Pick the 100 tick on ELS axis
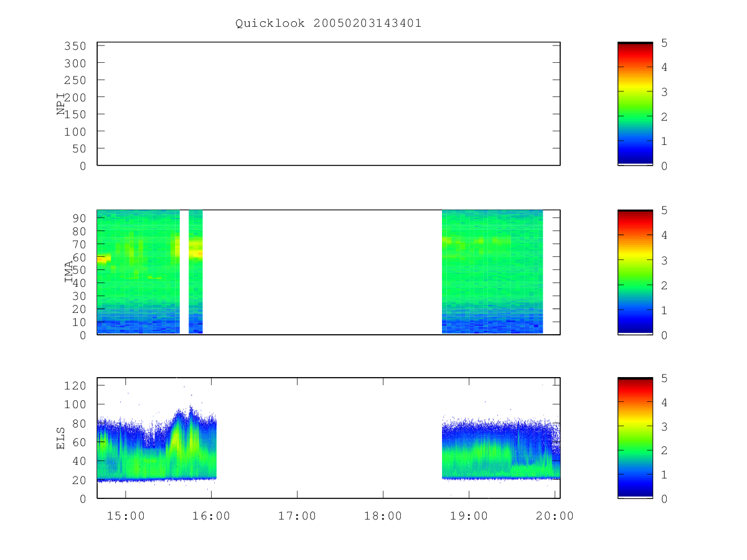747x560 pixels. 75,404
